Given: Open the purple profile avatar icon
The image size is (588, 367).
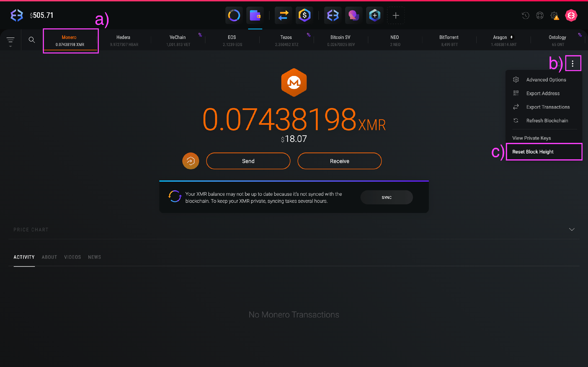Looking at the screenshot, I should 353,15.
